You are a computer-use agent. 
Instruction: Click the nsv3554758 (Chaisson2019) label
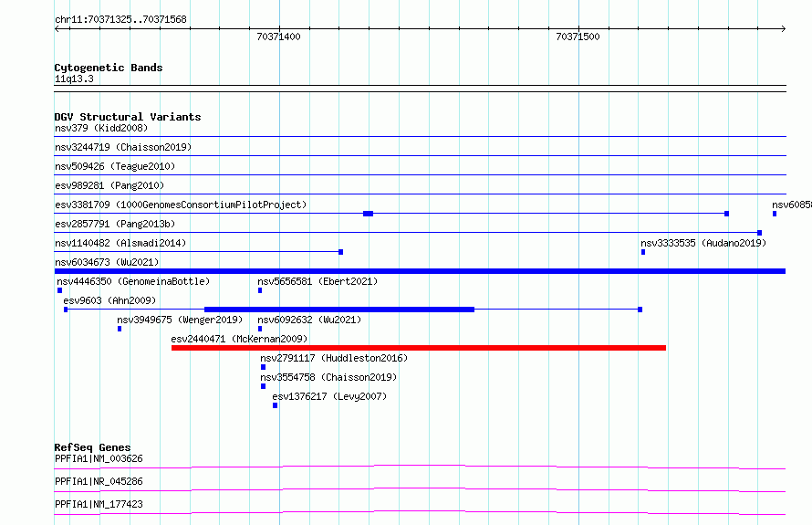(x=328, y=377)
